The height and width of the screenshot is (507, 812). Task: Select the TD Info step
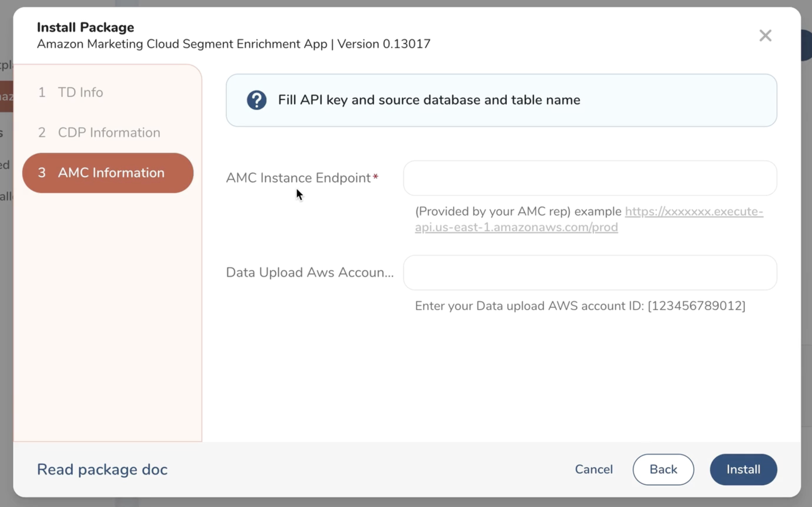80,92
